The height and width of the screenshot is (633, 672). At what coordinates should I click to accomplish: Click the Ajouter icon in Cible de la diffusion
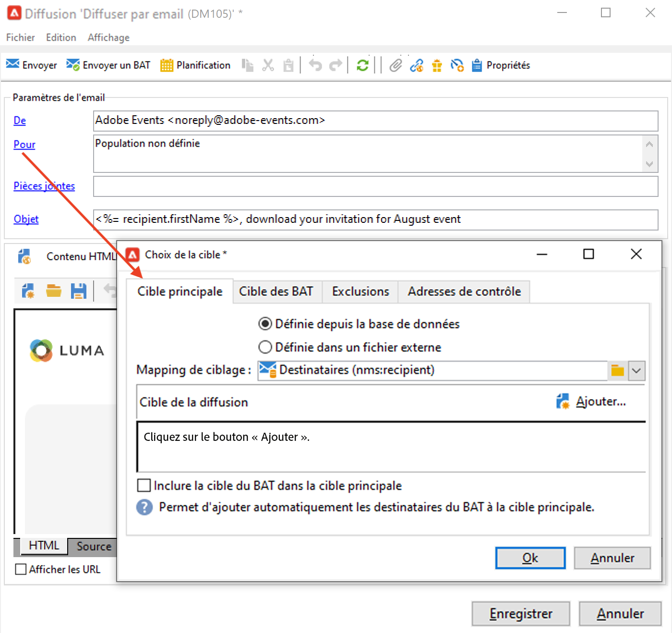point(563,402)
